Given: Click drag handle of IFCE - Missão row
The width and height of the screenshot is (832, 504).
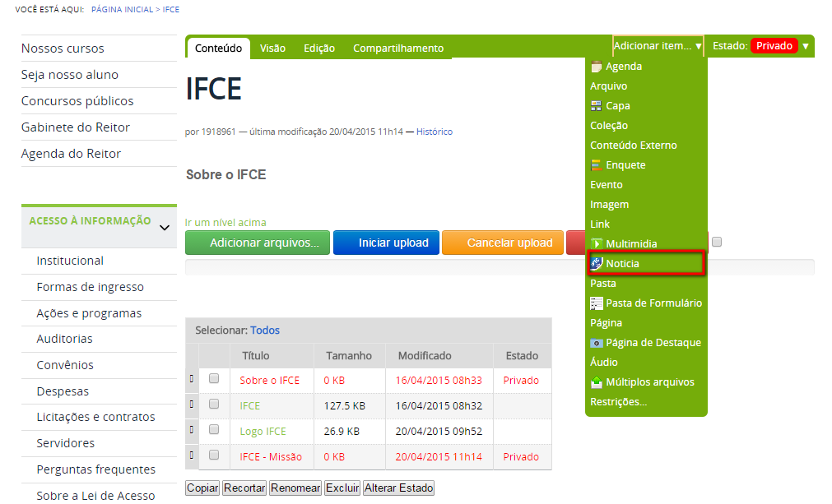Looking at the screenshot, I should [x=192, y=455].
